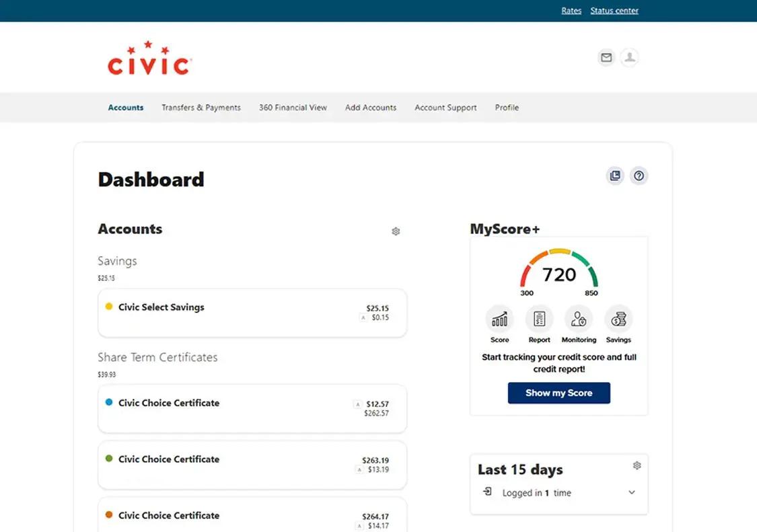The width and height of the screenshot is (757, 532).
Task: Click the Show my Score button
Action: pos(558,393)
